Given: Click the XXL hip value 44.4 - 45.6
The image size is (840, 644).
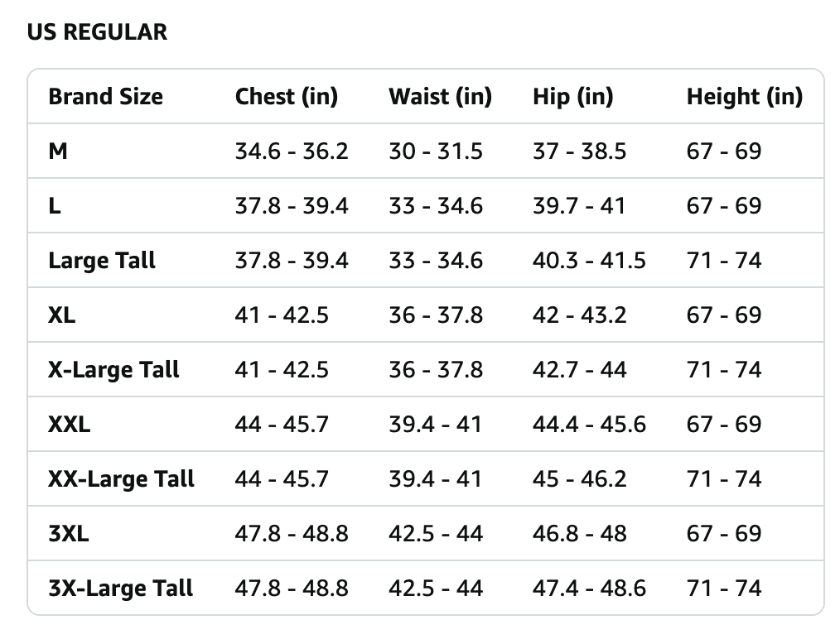Looking at the screenshot, I should [x=589, y=425].
